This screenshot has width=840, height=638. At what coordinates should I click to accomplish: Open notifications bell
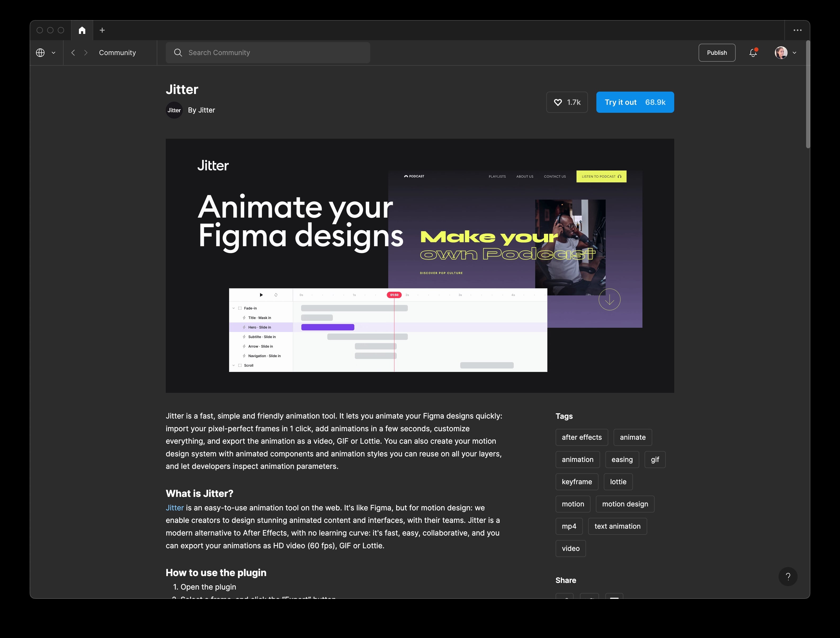pos(753,53)
